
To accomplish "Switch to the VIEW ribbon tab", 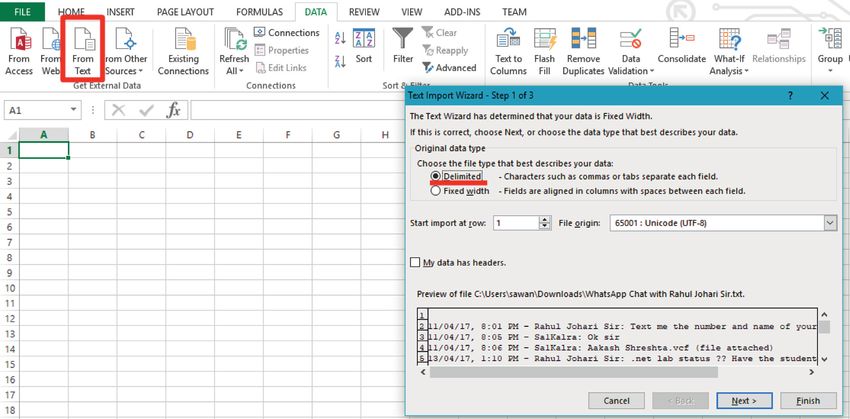I will 411,12.
